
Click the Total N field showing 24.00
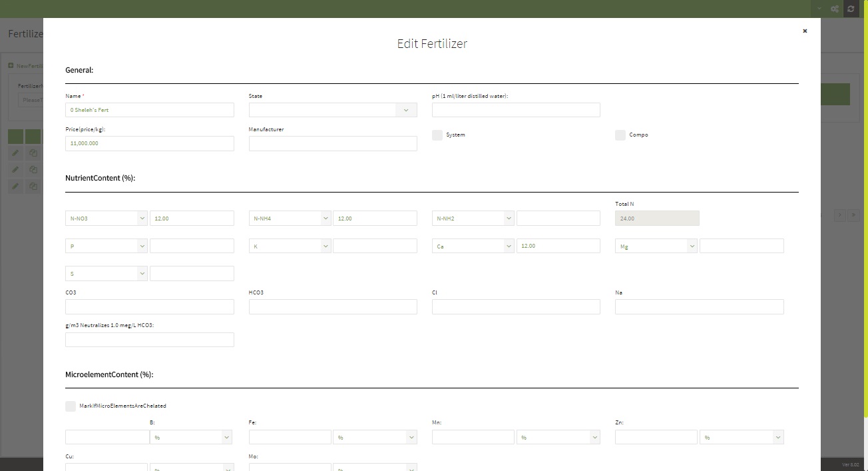coord(657,219)
